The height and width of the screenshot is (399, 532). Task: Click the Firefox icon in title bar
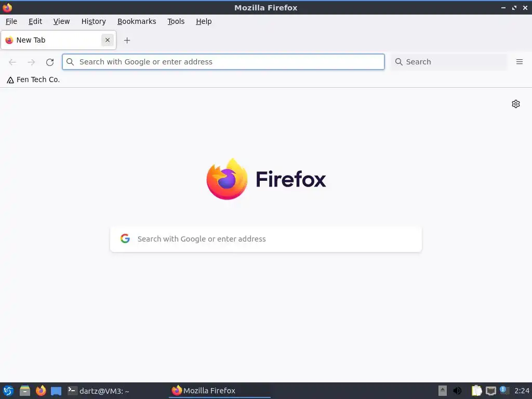pos(7,7)
